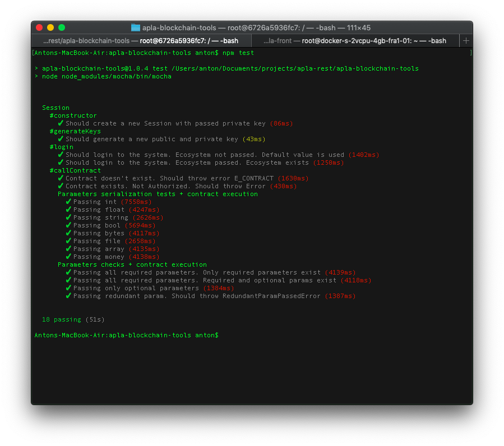Click the '(86ms)' duration value

point(281,123)
